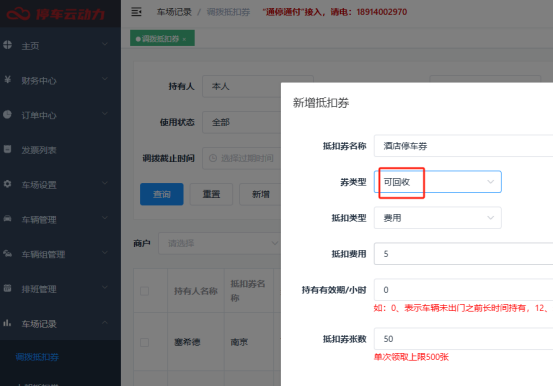Expand the 订单中心 menu chevron
Image resolution: width=554 pixels, height=386 pixels.
105,114
